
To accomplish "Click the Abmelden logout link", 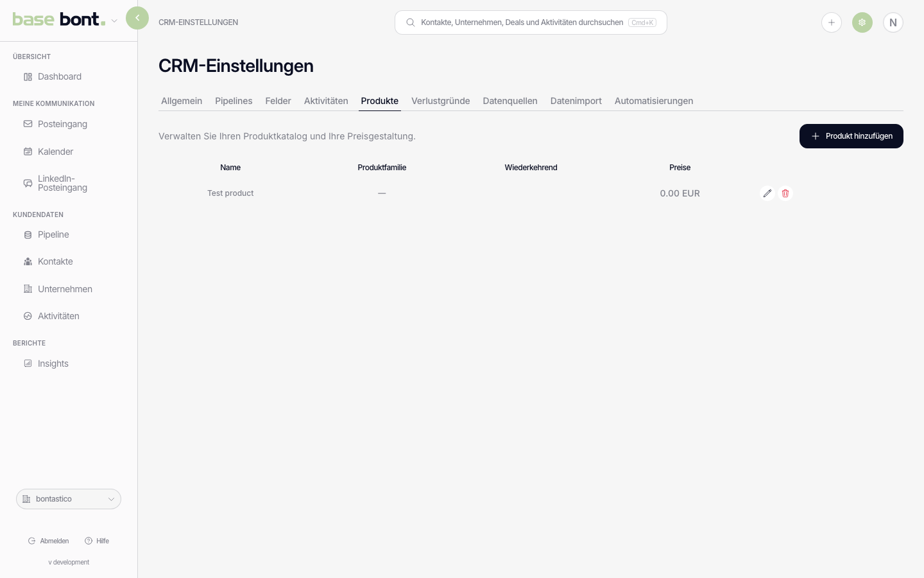I will [x=49, y=541].
